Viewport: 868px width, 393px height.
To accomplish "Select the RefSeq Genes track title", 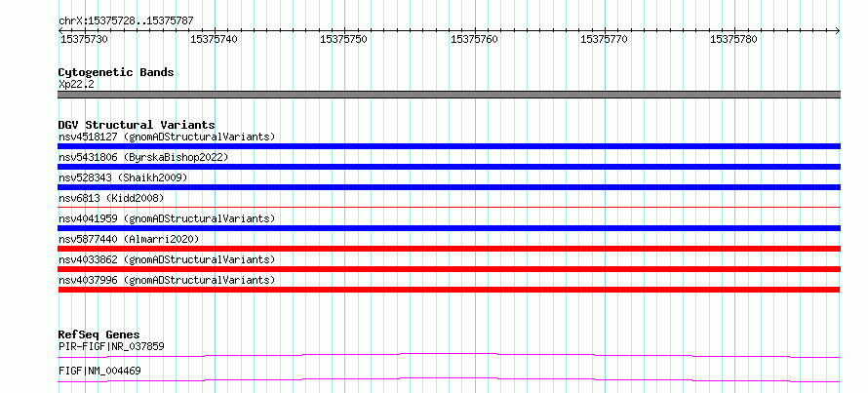I will (99, 334).
